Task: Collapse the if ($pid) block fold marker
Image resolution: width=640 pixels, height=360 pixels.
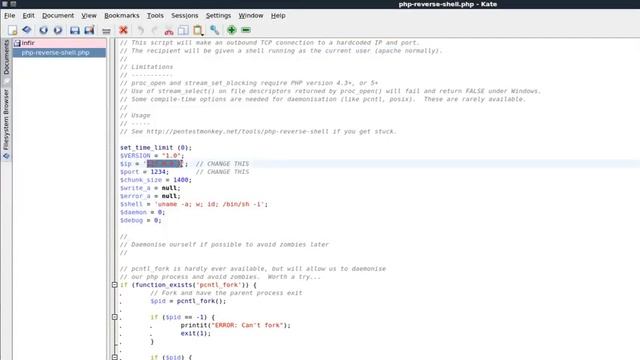Action: pos(115,357)
